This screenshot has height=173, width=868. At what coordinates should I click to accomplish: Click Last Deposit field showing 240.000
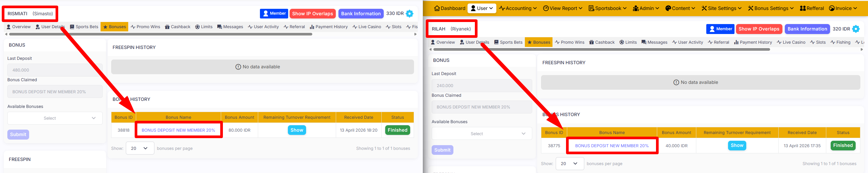[482, 86]
